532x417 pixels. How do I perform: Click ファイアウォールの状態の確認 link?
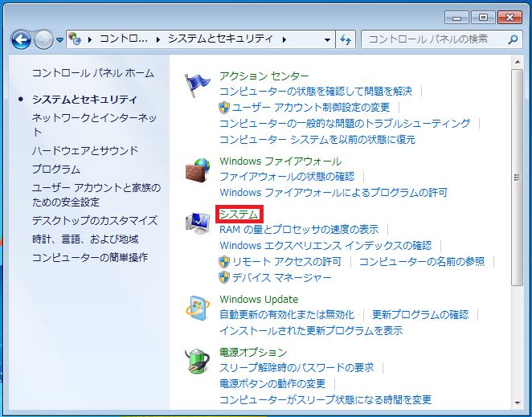coord(287,177)
